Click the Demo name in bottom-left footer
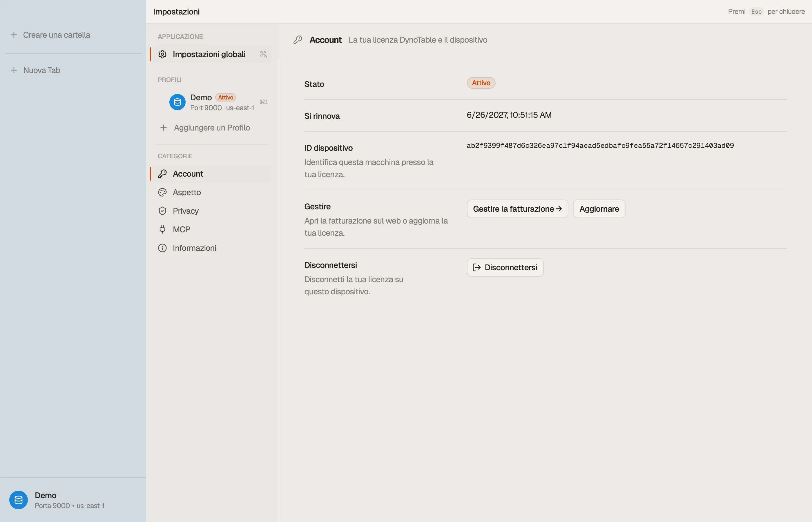The image size is (812, 522). click(x=46, y=495)
